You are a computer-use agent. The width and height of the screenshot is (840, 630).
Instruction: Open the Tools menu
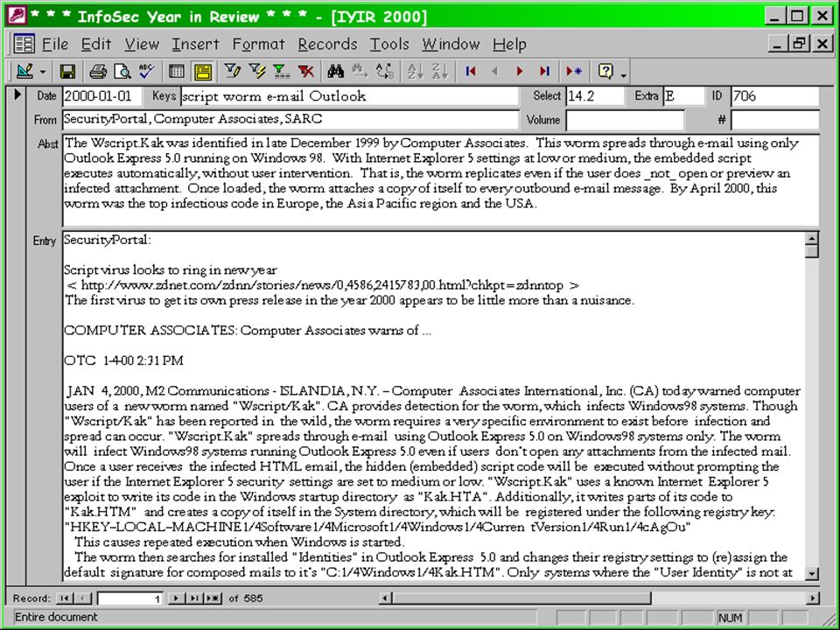coord(389,44)
